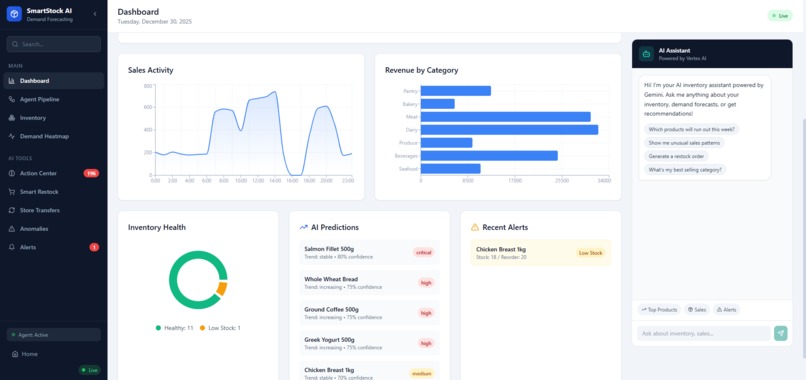806x380 pixels.
Task: Select 'Which products will run out this week?'
Action: [691, 129]
